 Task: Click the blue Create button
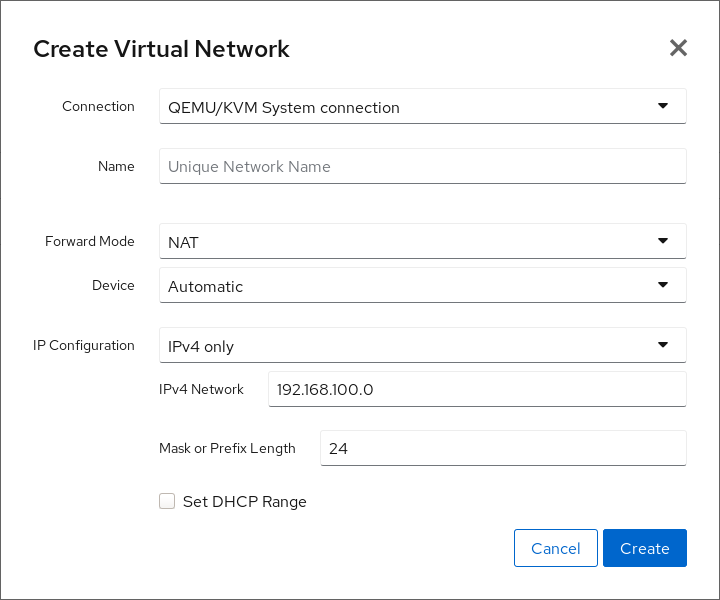tap(644, 548)
